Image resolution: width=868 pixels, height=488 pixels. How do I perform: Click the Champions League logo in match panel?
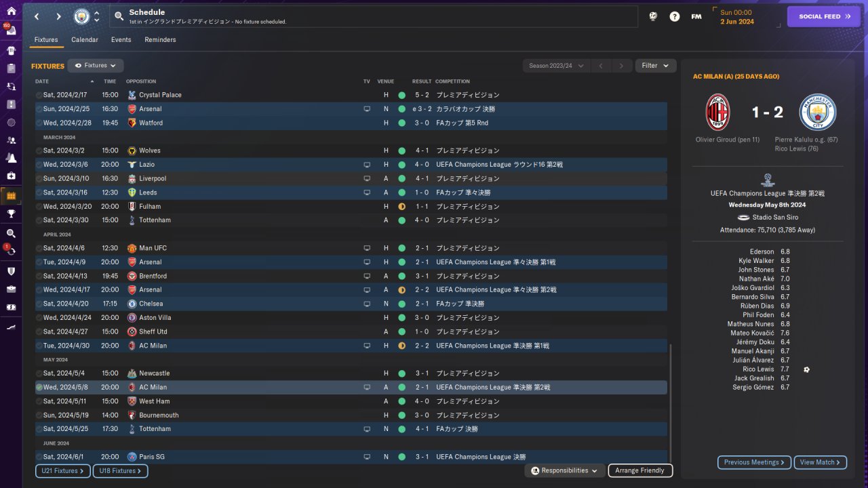tap(768, 180)
